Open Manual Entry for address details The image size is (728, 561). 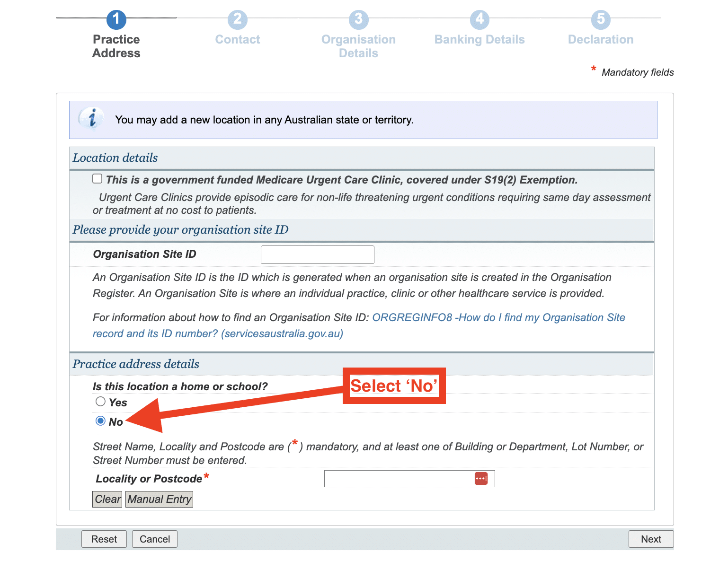click(x=159, y=499)
